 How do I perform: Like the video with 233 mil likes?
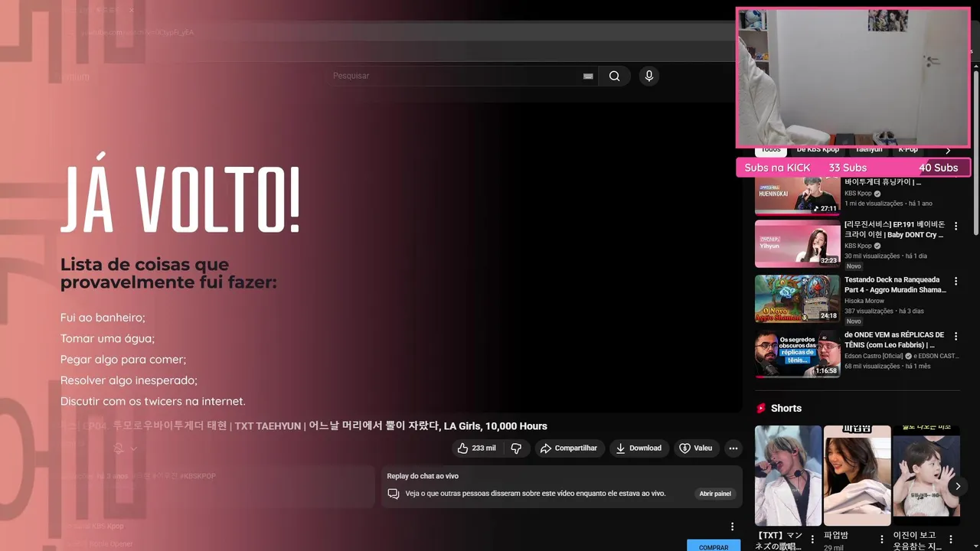click(x=476, y=448)
